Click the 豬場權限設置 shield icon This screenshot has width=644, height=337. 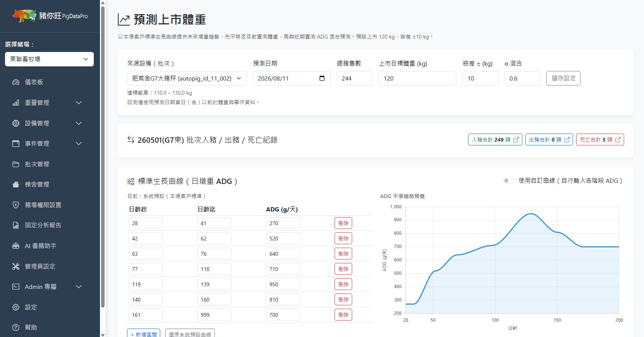[x=16, y=205]
